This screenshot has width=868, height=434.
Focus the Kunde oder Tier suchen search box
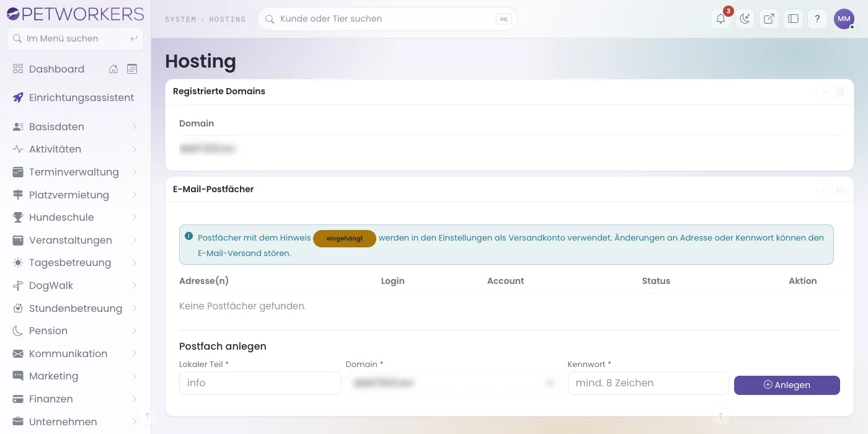coord(387,19)
